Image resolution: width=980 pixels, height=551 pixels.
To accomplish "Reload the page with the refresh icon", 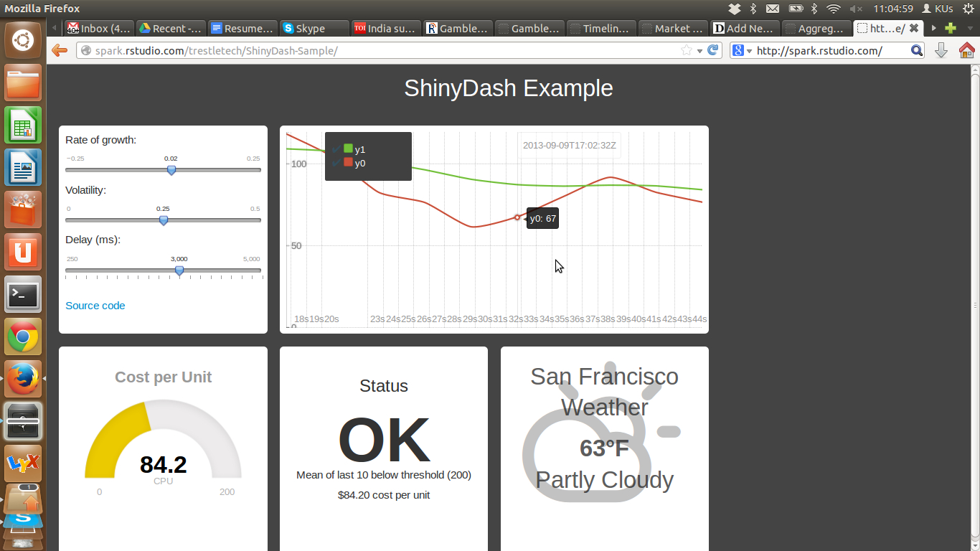I will click(x=712, y=50).
